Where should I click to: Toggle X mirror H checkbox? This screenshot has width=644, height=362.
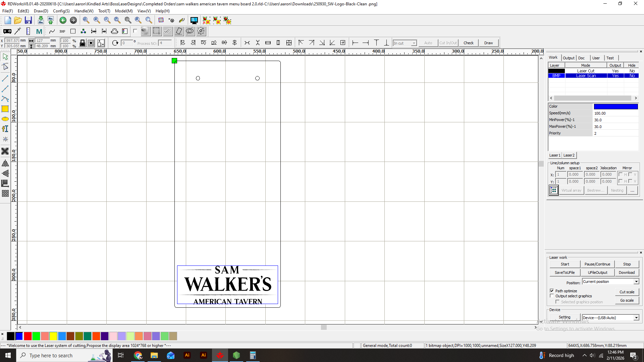(x=621, y=174)
